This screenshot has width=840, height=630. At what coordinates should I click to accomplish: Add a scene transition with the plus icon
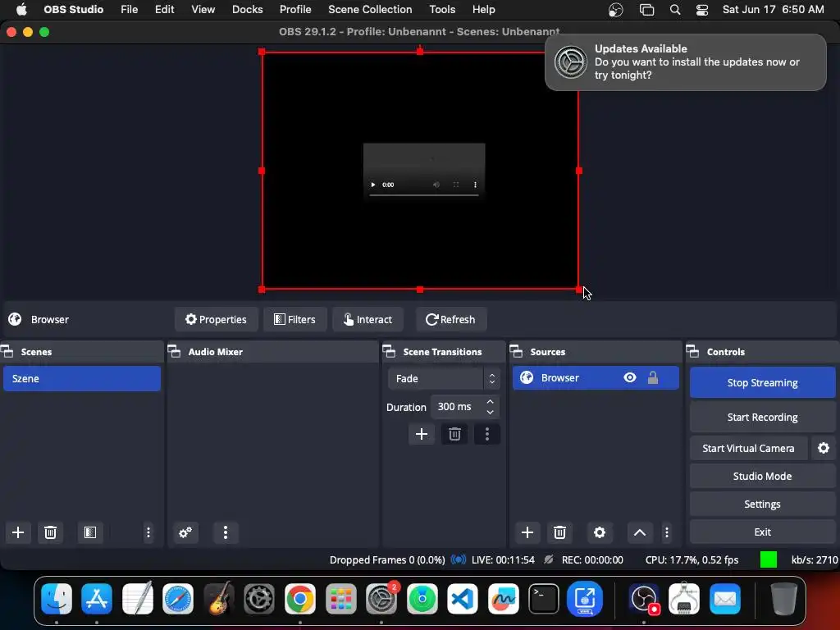pos(422,434)
